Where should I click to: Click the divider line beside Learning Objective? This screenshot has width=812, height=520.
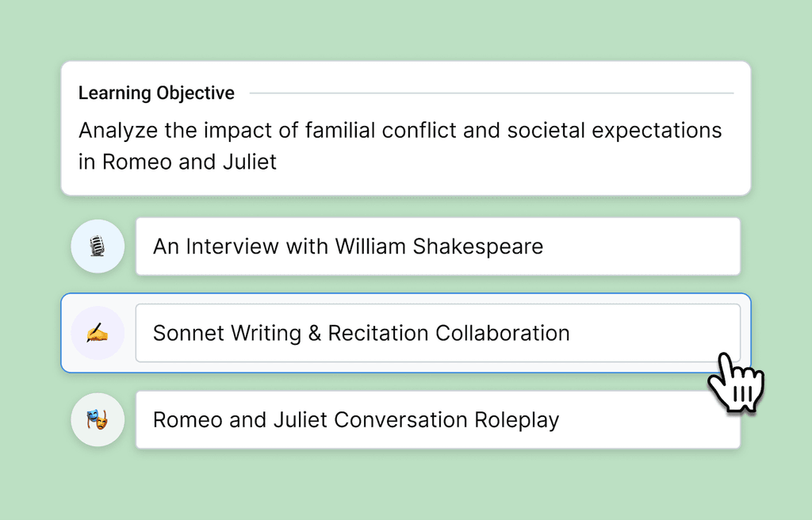(x=492, y=94)
